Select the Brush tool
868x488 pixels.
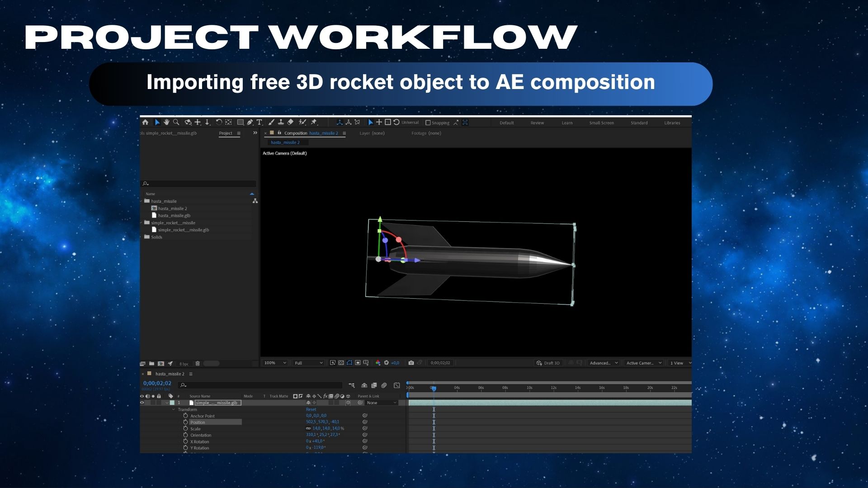pyautogui.click(x=271, y=122)
